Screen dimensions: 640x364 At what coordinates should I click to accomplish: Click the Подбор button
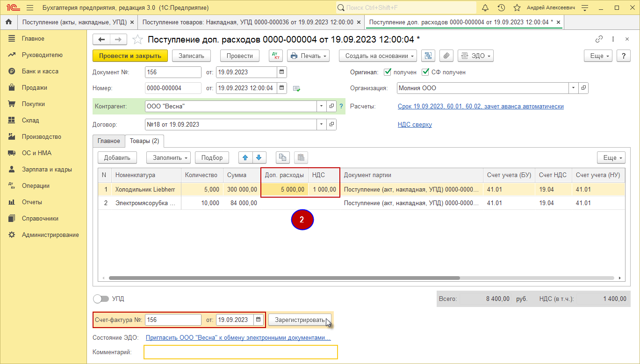click(x=212, y=157)
